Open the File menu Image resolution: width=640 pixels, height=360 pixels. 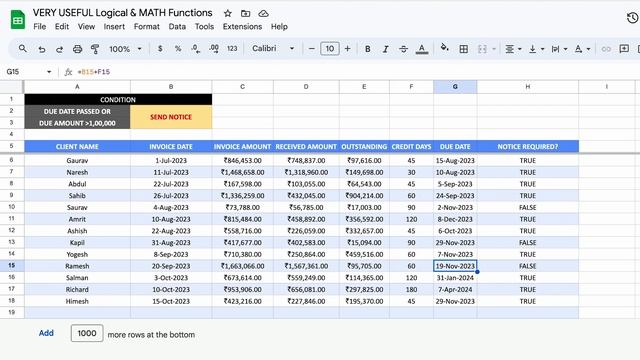tap(40, 27)
